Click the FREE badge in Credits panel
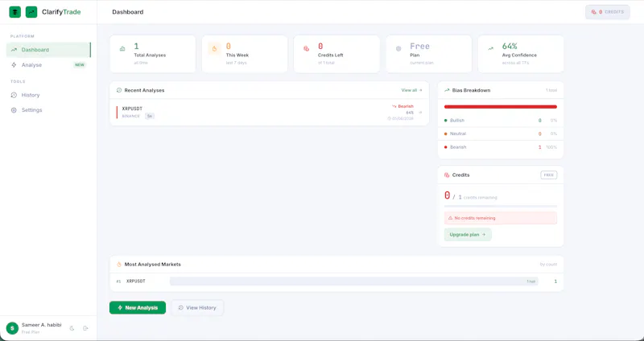 click(x=549, y=175)
